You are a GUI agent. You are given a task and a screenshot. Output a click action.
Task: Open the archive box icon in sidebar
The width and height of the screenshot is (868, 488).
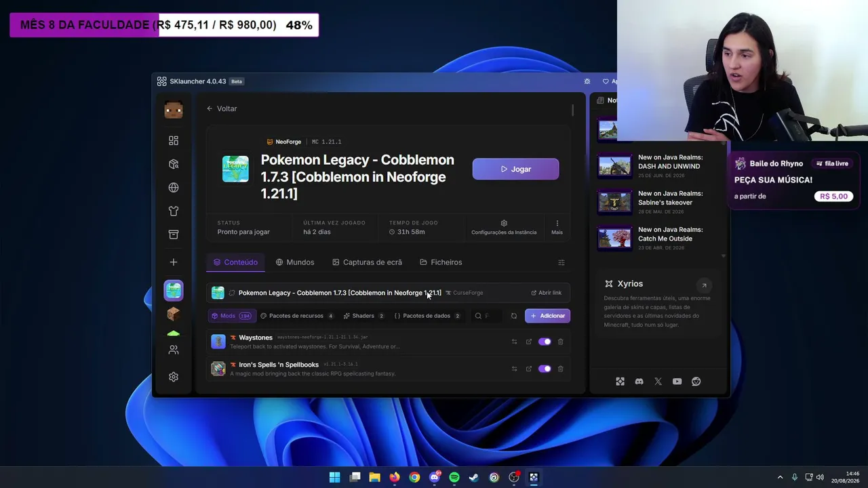[174, 235]
